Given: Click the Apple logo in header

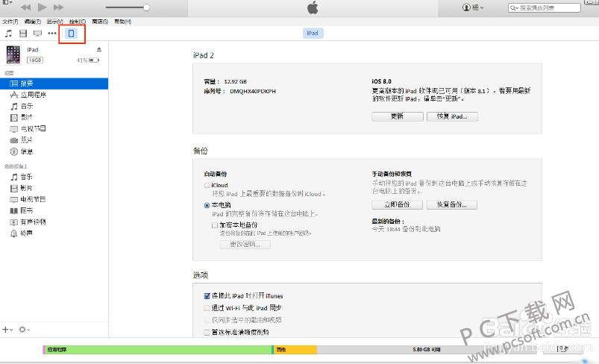Looking at the screenshot, I should point(313,7).
